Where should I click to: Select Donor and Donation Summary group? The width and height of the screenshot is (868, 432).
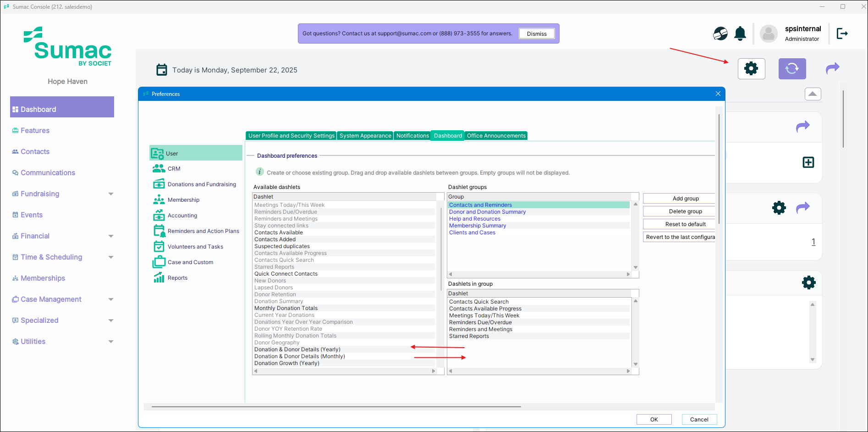(487, 212)
